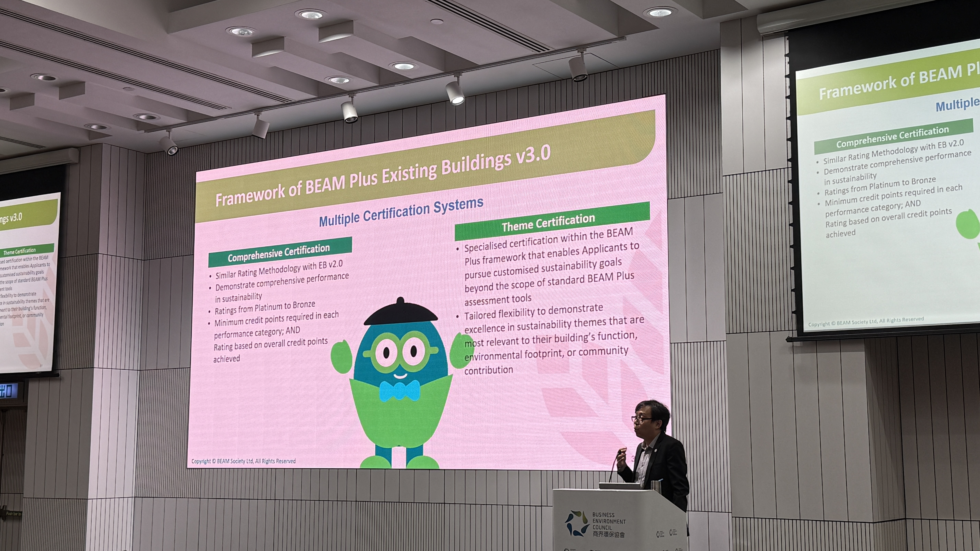Click the copyright BEAM Society text on main screen

click(243, 461)
